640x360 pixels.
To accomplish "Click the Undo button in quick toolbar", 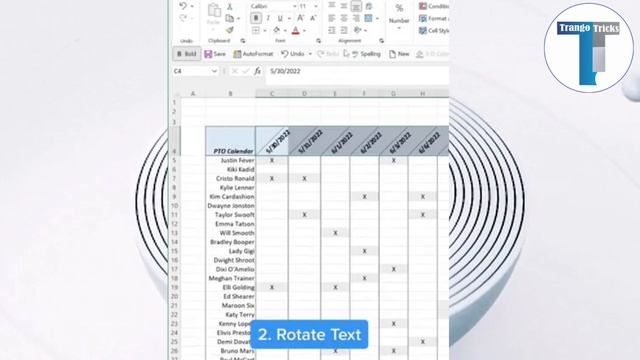I will pyautogui.click(x=293, y=54).
